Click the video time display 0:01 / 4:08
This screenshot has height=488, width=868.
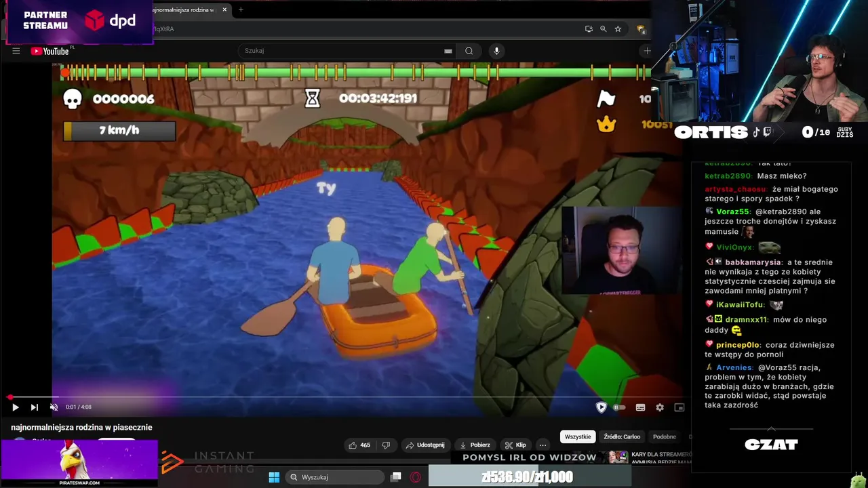coord(79,407)
